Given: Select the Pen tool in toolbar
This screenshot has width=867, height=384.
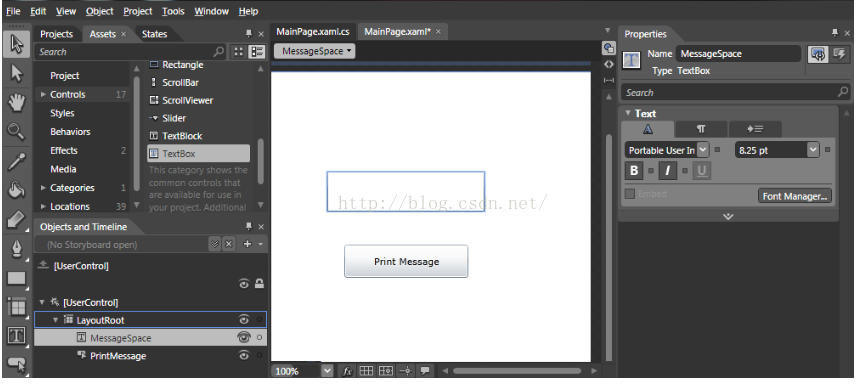Looking at the screenshot, I should (x=17, y=248).
